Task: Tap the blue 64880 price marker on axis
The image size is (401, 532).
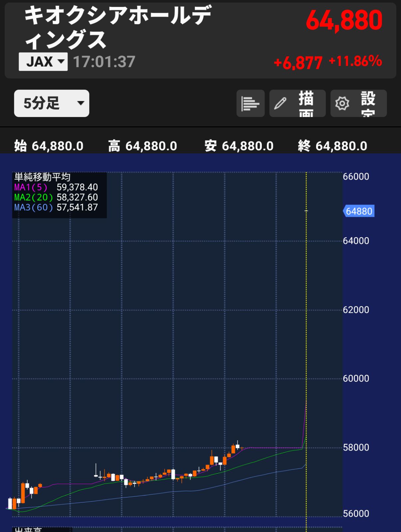Action: click(x=359, y=211)
